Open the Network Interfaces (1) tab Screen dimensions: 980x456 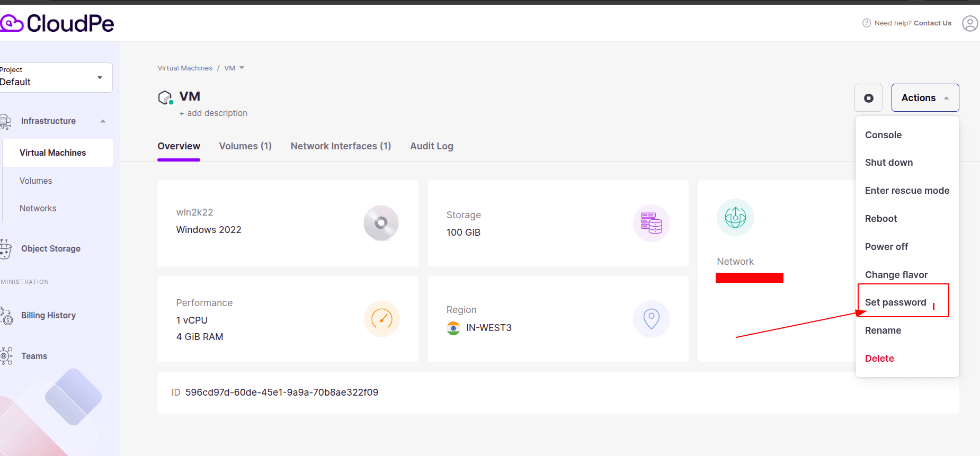341,146
